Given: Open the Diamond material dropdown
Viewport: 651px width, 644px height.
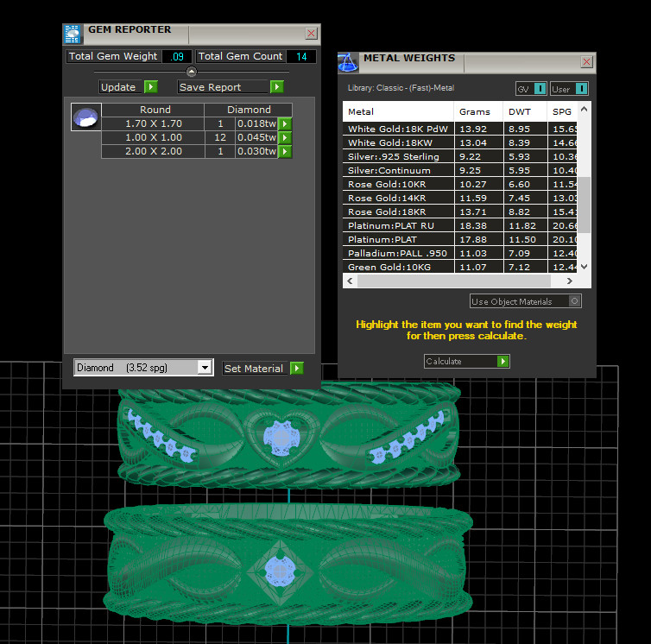Looking at the screenshot, I should pos(204,368).
